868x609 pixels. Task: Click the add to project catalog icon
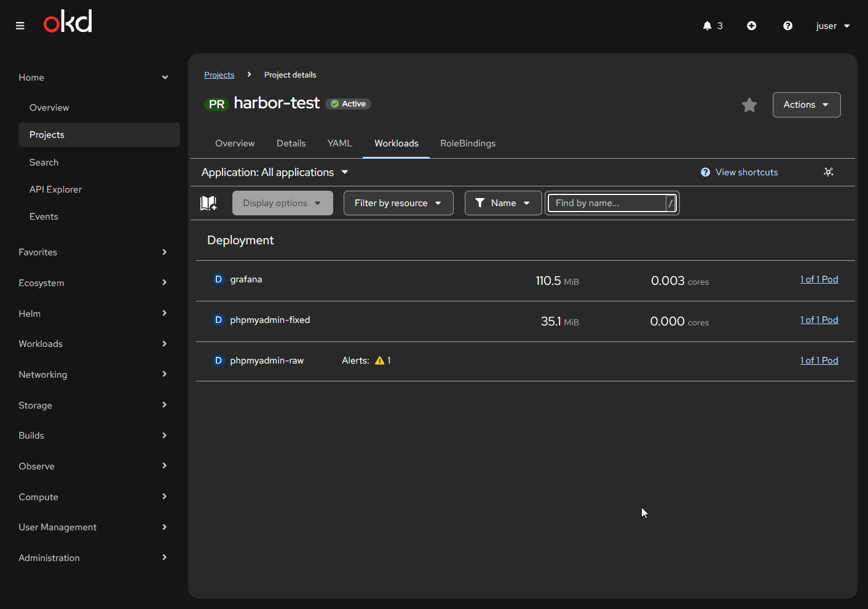point(208,203)
